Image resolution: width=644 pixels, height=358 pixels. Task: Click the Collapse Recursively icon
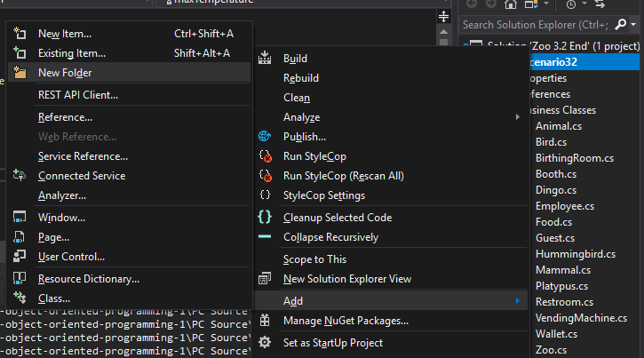265,236
